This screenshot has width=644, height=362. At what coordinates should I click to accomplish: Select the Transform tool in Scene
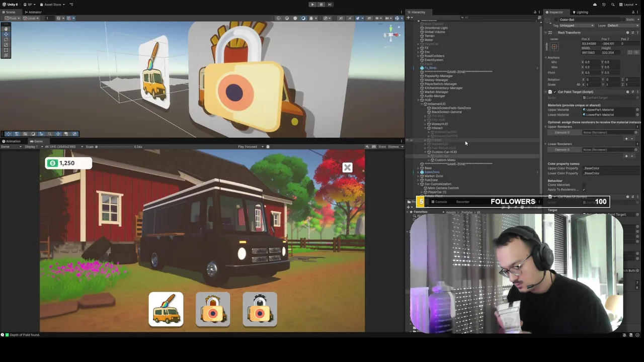coord(6,55)
